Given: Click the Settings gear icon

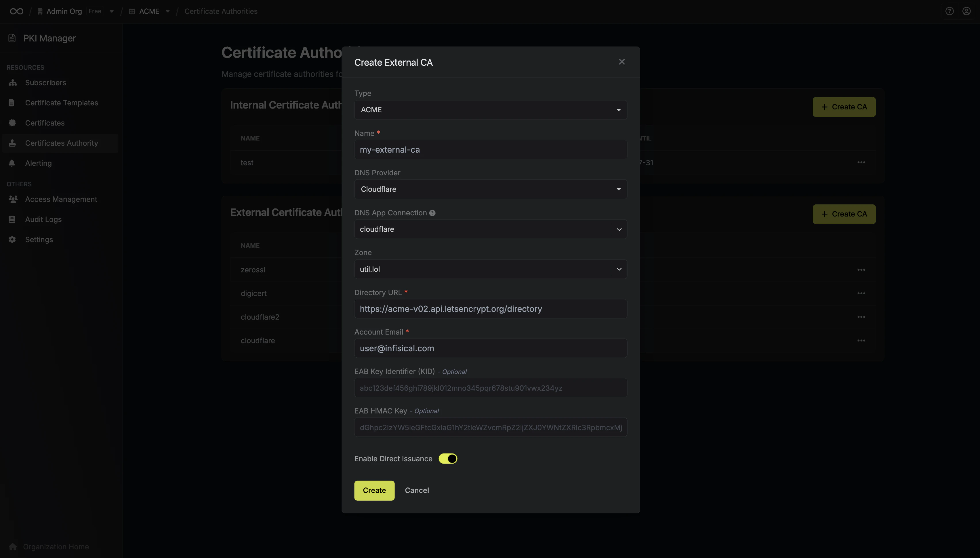Looking at the screenshot, I should (12, 239).
